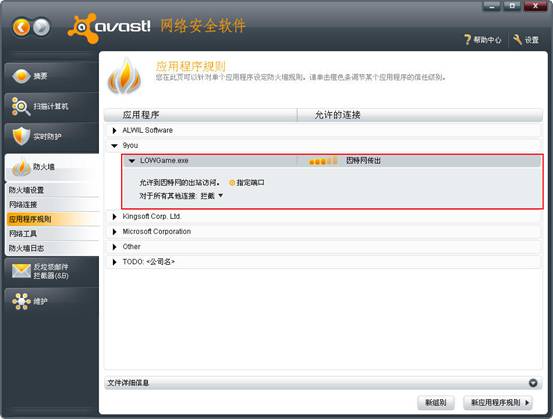Click the ALWIL Software group name

147,130
